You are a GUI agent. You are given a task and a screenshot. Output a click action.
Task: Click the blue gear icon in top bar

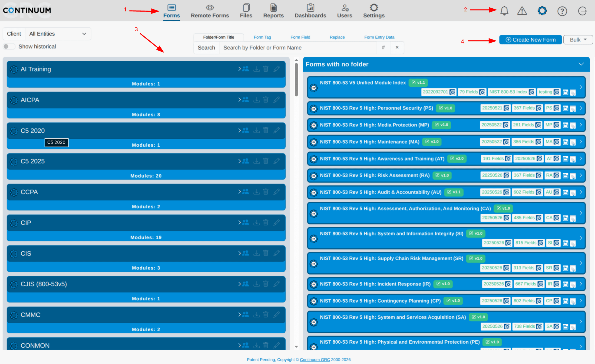point(542,11)
